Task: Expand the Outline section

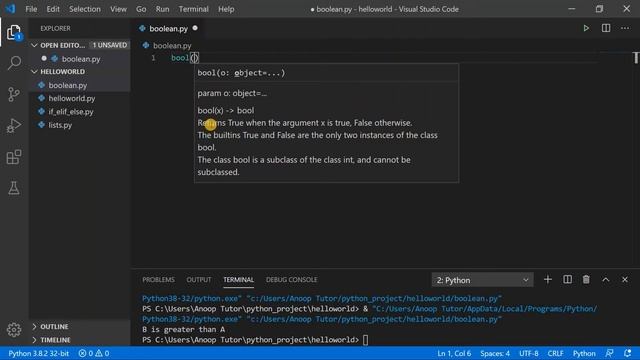Action: (x=34, y=327)
